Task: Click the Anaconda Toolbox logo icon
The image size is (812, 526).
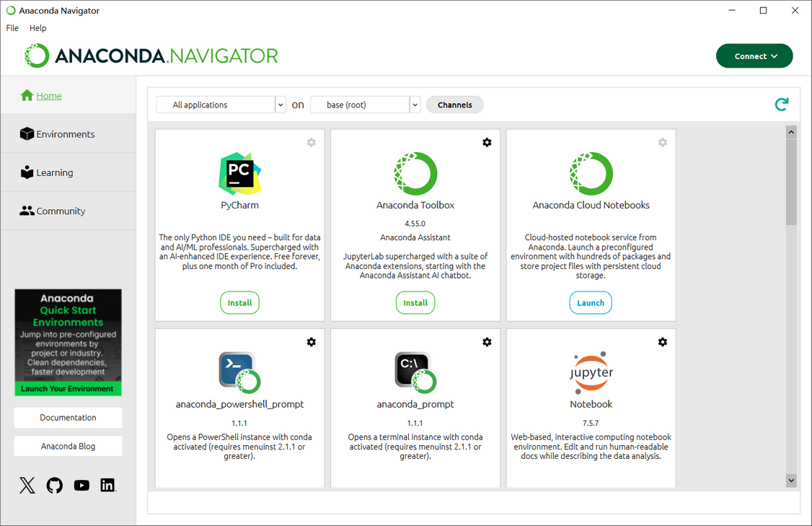Action: 415,174
